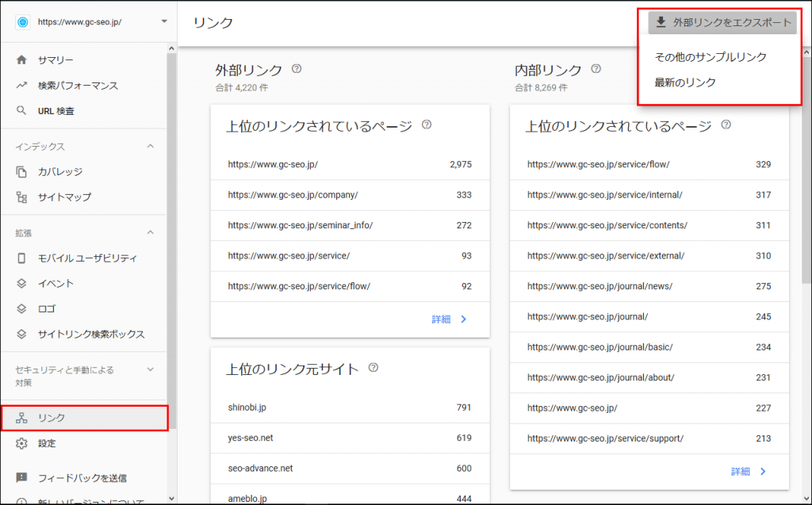The height and width of the screenshot is (505, 812).
Task: Select internal row https://www.gc-seo.jp/journal/basic/
Action: click(649, 347)
